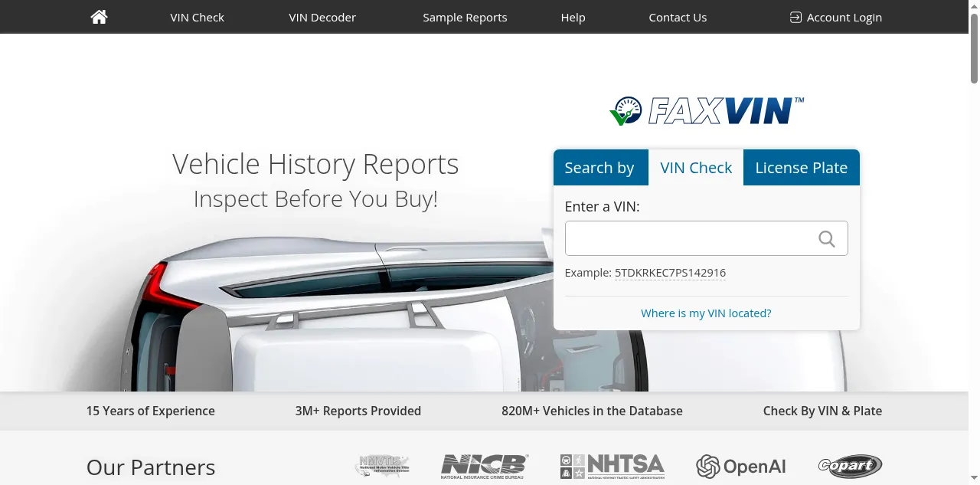
Task: Focus the Enter a VIN input field
Action: coord(706,238)
